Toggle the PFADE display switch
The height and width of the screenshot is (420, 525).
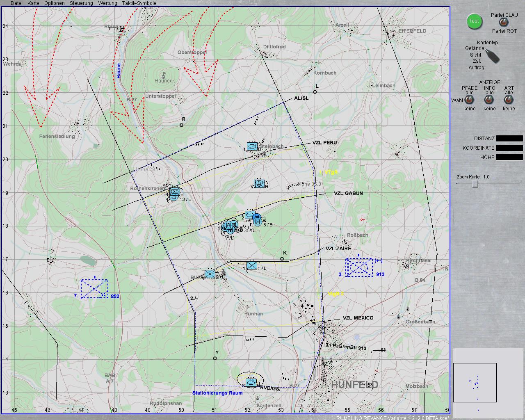point(469,100)
